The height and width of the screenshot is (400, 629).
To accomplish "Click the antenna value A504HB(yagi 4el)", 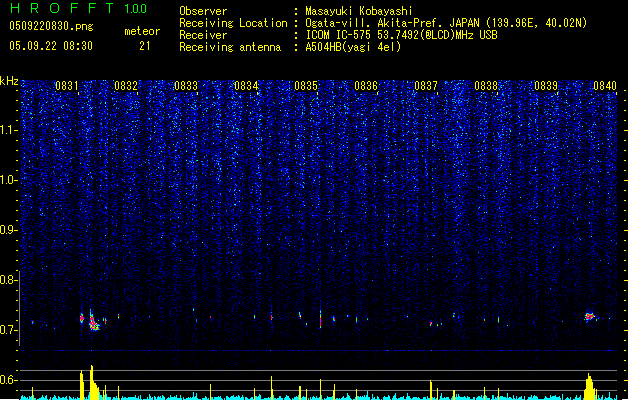I will coord(353,47).
